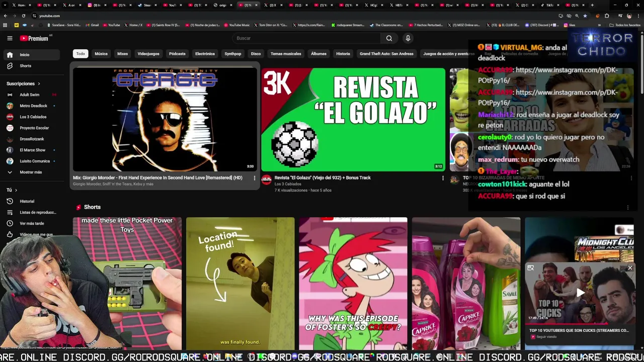
Task: Open the Giorgio Moroder mix thumbnail
Action: click(165, 120)
